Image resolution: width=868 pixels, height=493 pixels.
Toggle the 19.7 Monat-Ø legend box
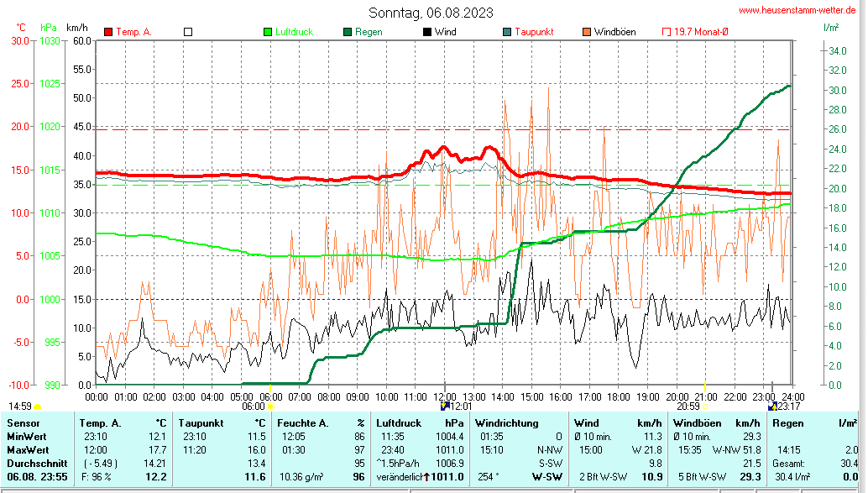pos(667,32)
